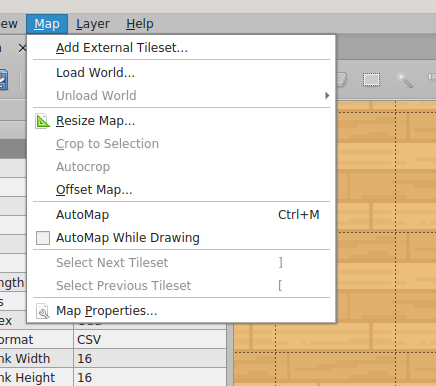Screen dimensions: 436x386
Task: Open Map Properties...
Action: click(181, 311)
